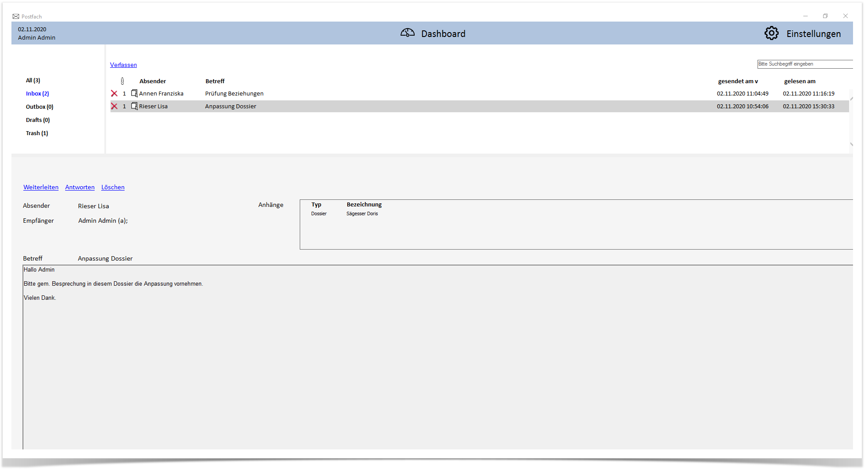
Task: Click the Einstellungen gear icon
Action: click(x=771, y=33)
